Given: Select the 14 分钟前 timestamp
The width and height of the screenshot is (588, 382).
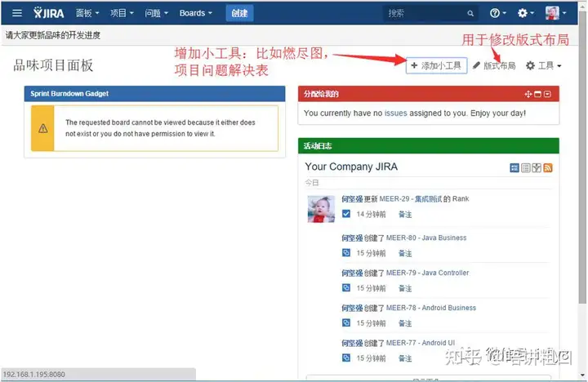Looking at the screenshot, I should pos(372,215).
